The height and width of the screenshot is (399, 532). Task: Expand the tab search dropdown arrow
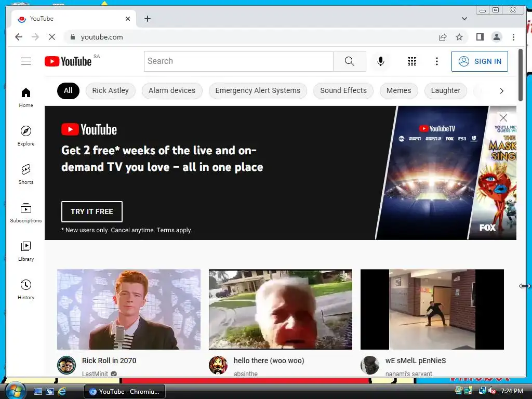(464, 19)
